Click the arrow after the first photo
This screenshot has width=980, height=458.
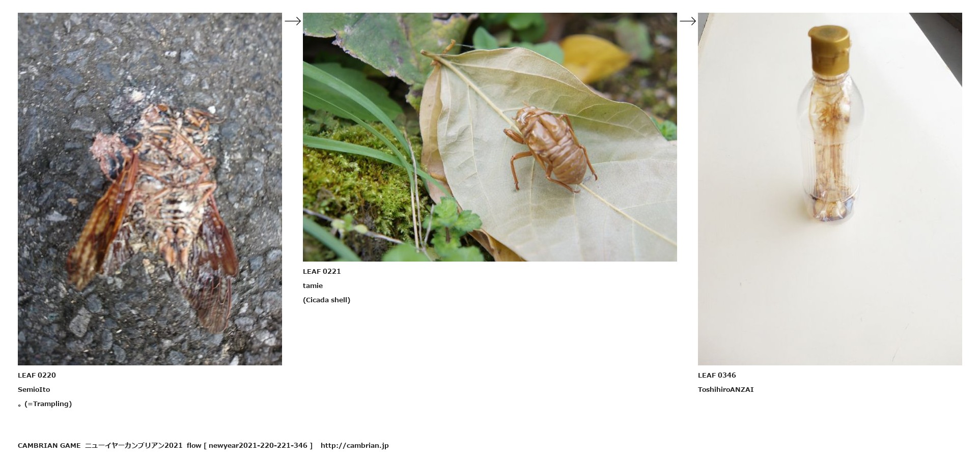pyautogui.click(x=293, y=21)
